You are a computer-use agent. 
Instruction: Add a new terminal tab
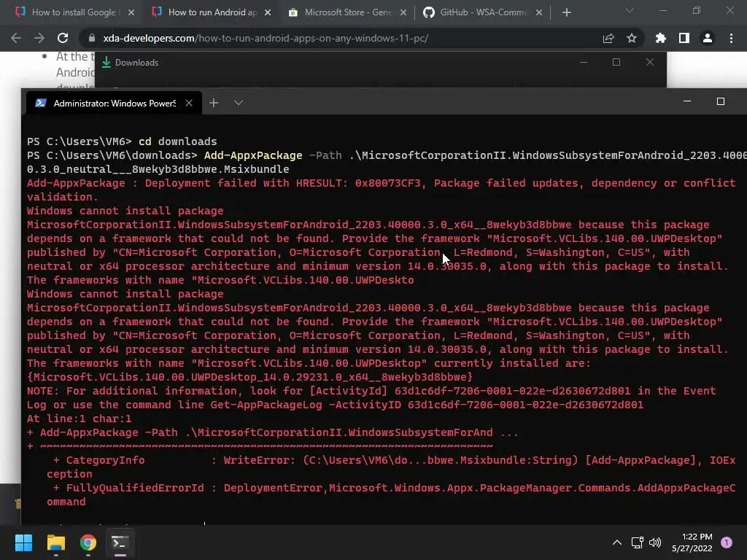214,103
